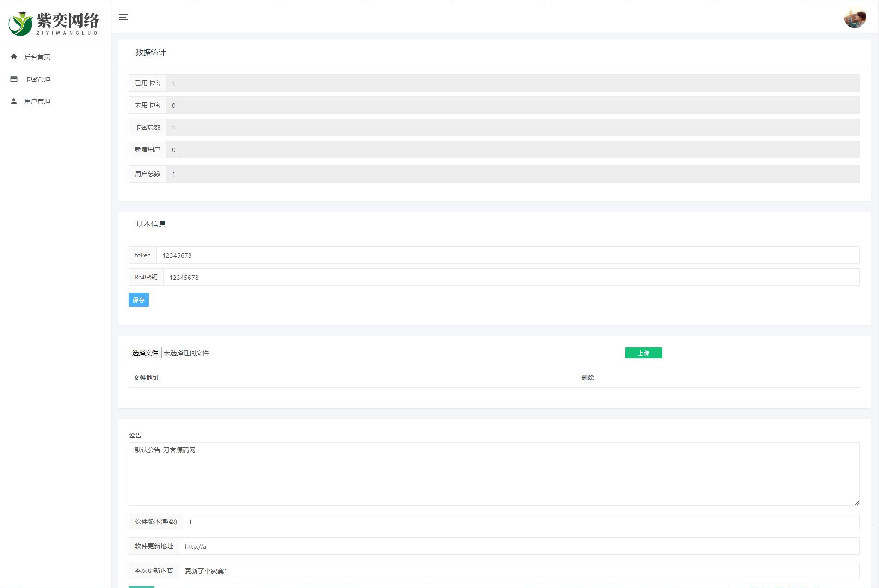Click the 基本信息 section title
This screenshot has width=879, height=588.
pyautogui.click(x=150, y=224)
